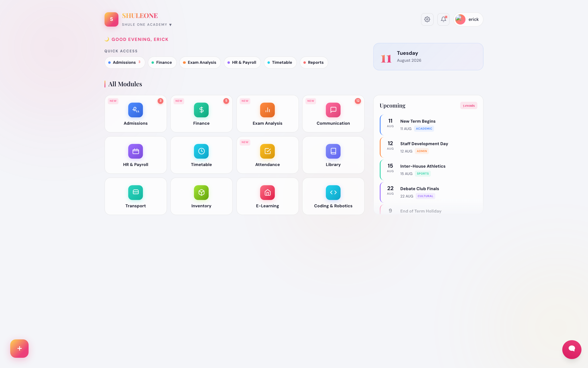Select the Finance quick access chip
588x368 pixels.
click(162, 63)
